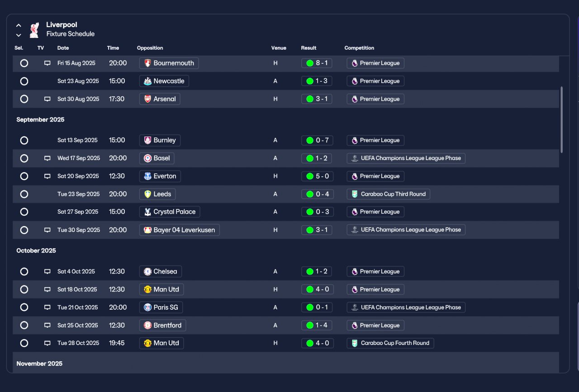Screen dimensions: 579x392
Task: Click the TV icon on the Bayer 04 Leverkusen row
Action: [47, 230]
